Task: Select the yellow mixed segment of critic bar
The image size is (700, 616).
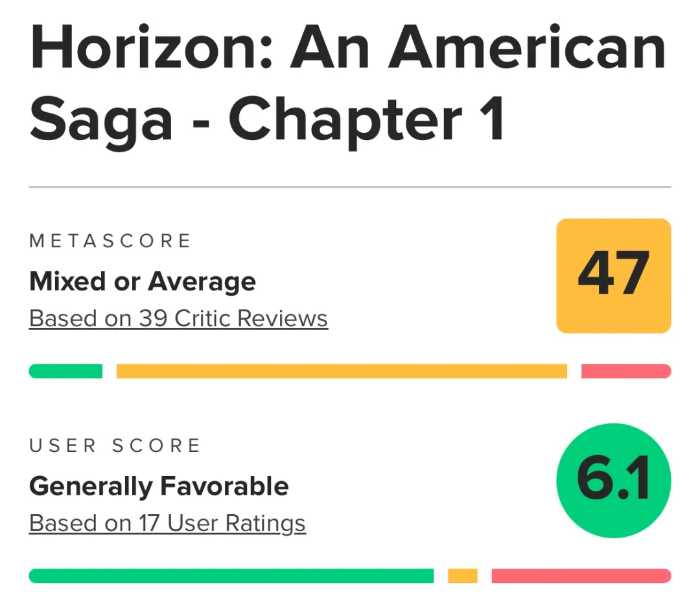Action: (342, 371)
